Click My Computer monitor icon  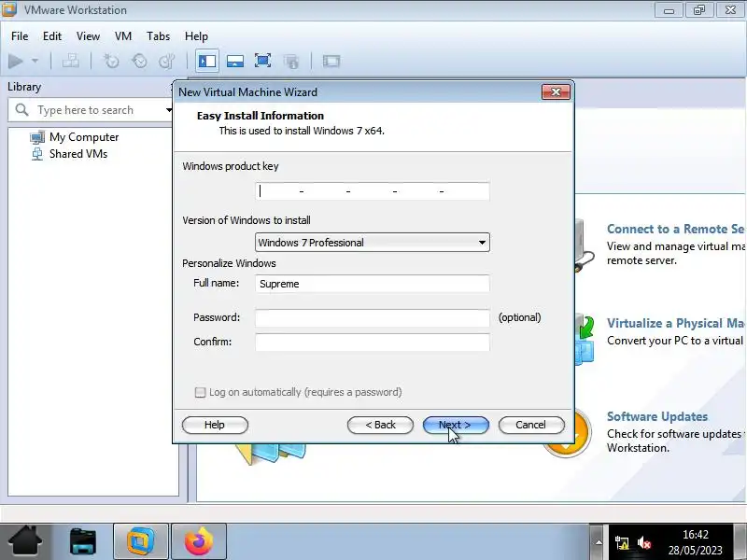pos(37,137)
